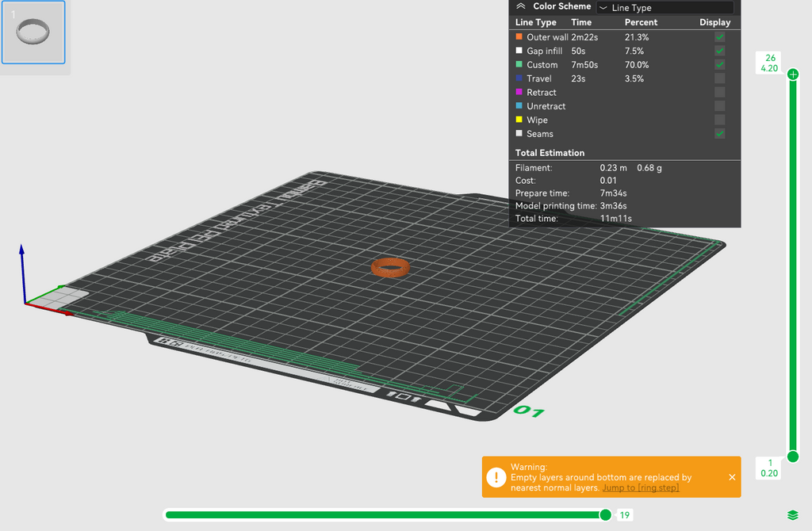Click the green Custom color swatch
Screen dimensions: 812x531
[519, 64]
